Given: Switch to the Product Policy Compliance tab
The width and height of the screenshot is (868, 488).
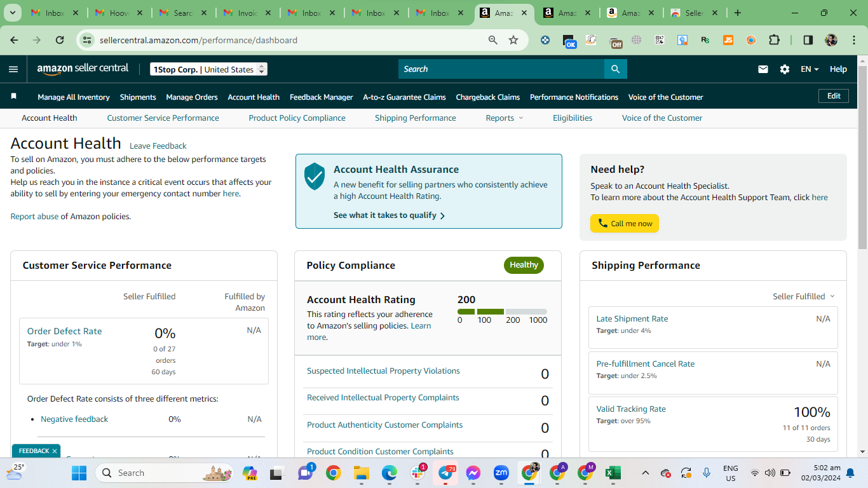Looking at the screenshot, I should click(x=297, y=118).
